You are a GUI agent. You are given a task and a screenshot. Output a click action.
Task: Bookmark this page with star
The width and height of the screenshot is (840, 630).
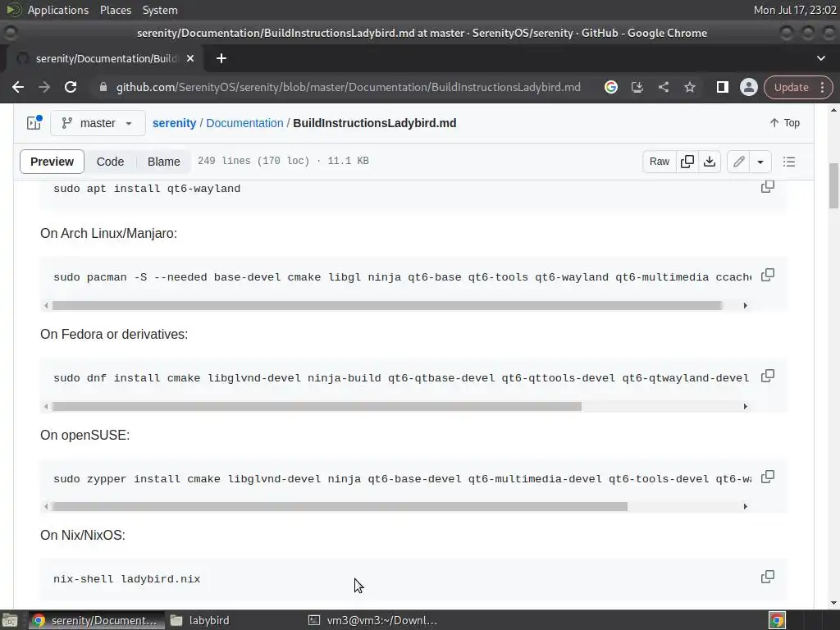pyautogui.click(x=689, y=87)
